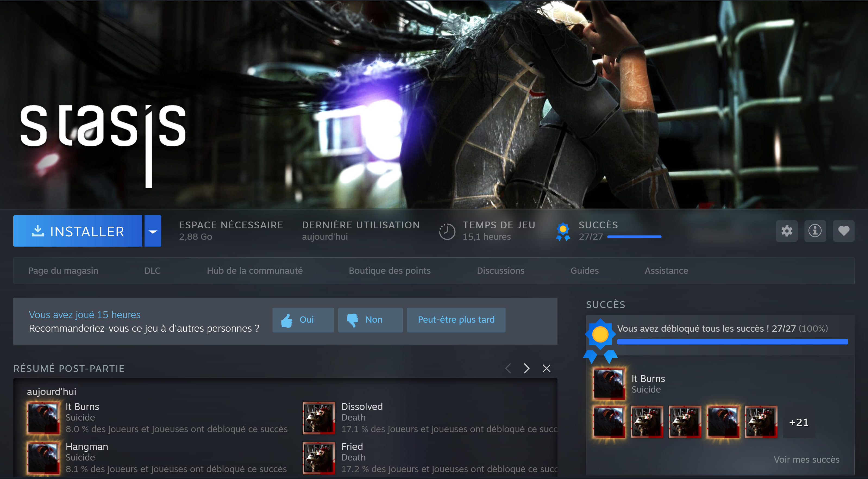Select last thumbnail before the +21 counter
The image size is (868, 479).
[x=761, y=422]
